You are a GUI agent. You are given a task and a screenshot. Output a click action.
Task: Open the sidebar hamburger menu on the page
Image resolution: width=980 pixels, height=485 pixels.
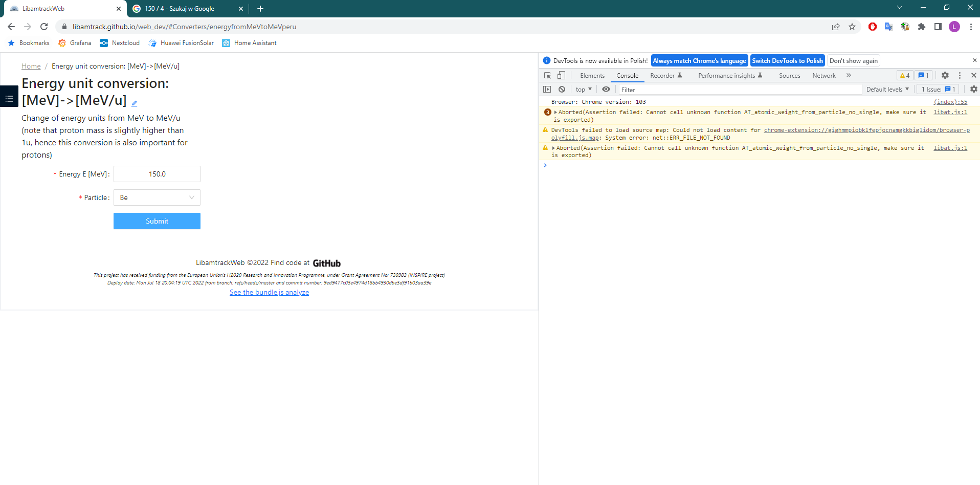9,97
